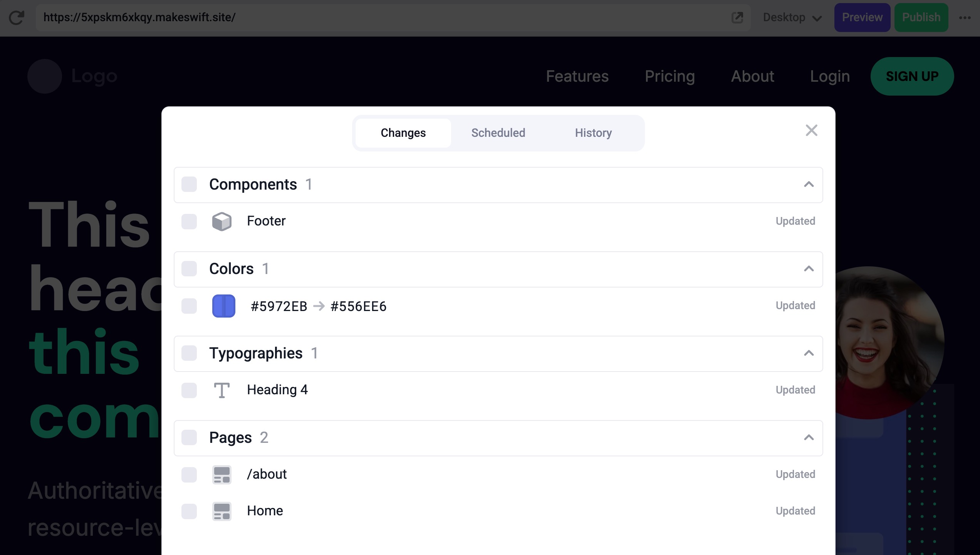Switch to the History tab

point(593,133)
